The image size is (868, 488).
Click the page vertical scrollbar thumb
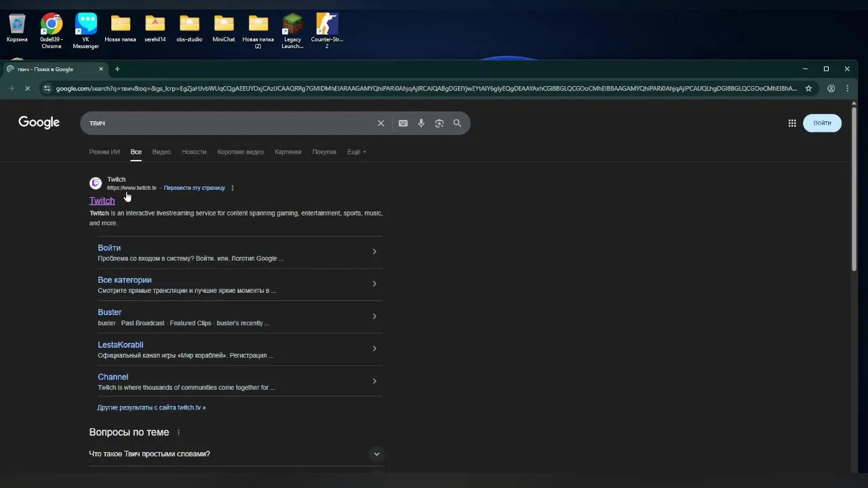pos(854,189)
